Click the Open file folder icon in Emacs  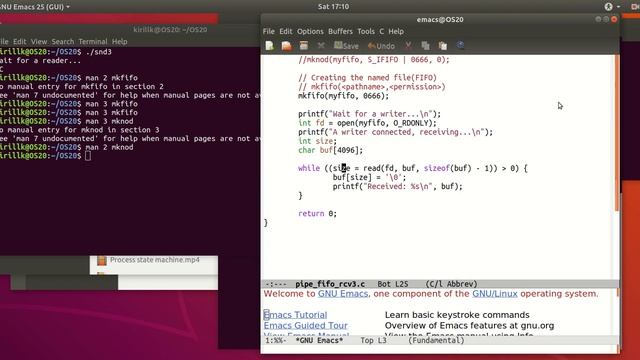[x=287, y=46]
